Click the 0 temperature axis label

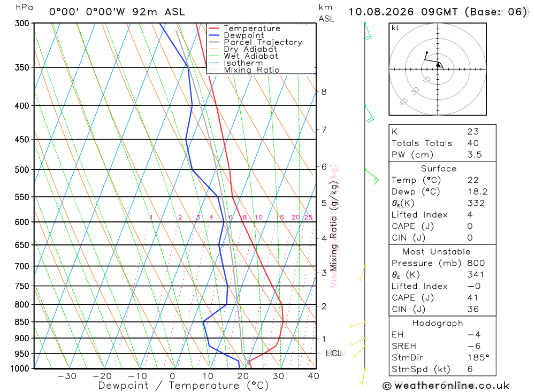pyautogui.click(x=173, y=376)
